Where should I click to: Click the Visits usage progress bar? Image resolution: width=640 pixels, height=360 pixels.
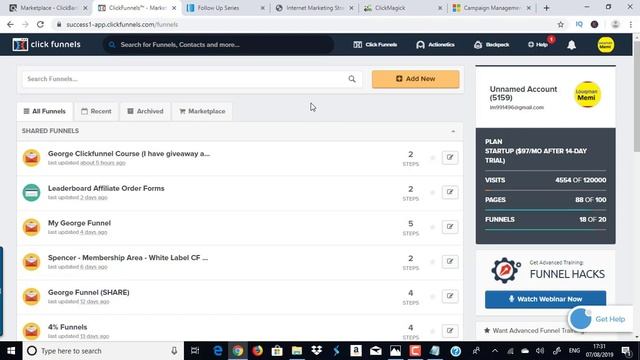point(545,190)
